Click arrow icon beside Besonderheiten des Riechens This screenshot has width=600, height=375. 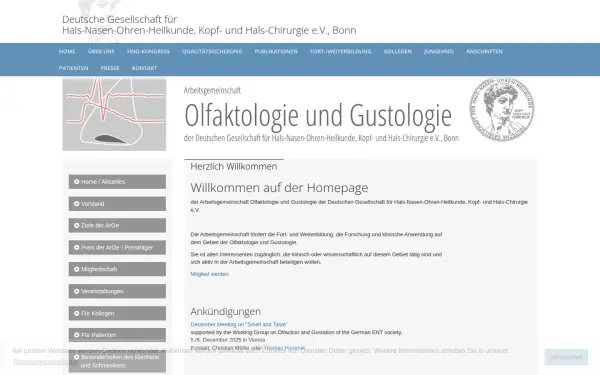[x=77, y=357]
